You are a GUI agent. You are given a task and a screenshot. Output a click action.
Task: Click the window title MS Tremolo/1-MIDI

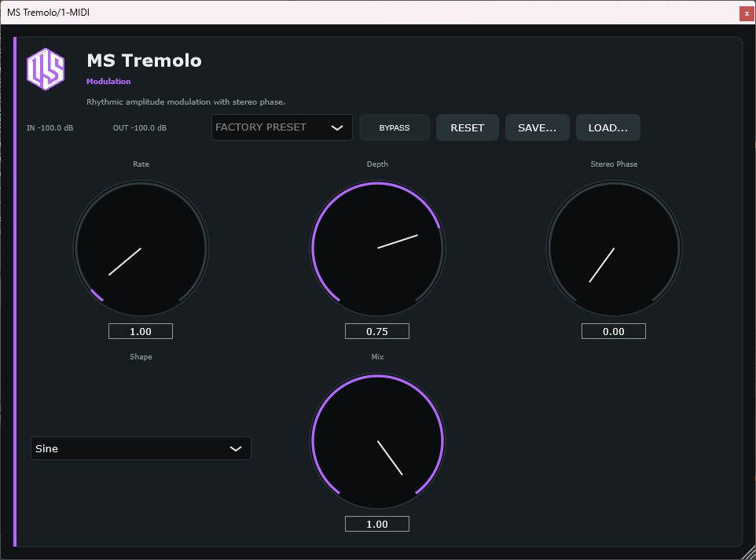coord(48,13)
